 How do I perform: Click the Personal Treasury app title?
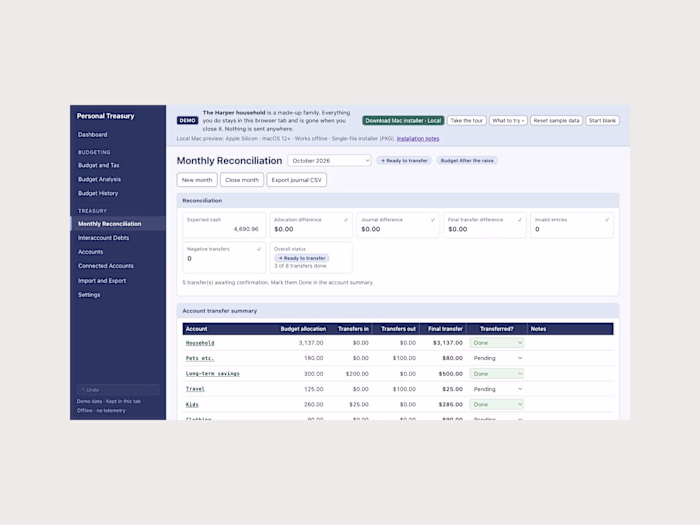click(105, 116)
